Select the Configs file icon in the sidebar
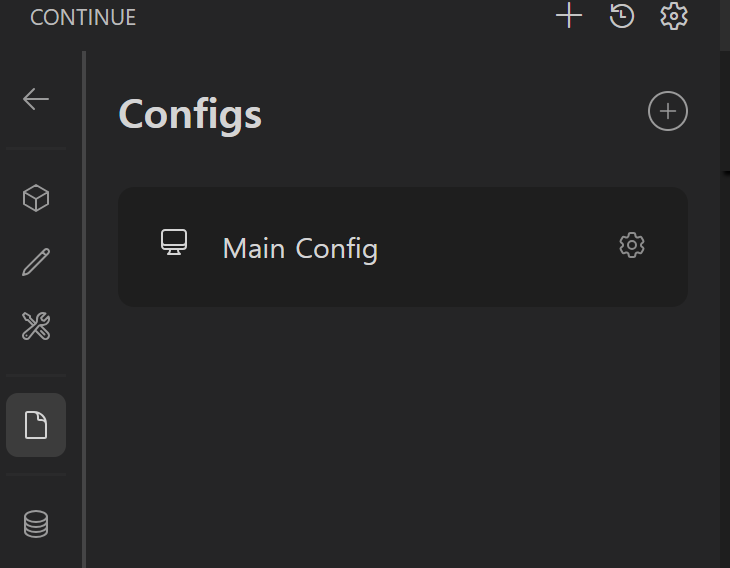Image resolution: width=730 pixels, height=568 pixels. (36, 425)
